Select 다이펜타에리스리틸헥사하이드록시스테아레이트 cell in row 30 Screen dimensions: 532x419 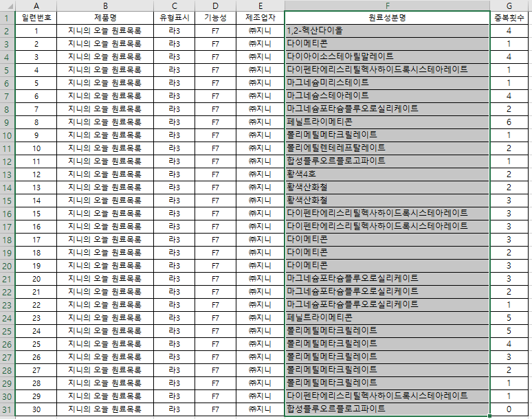388,396
